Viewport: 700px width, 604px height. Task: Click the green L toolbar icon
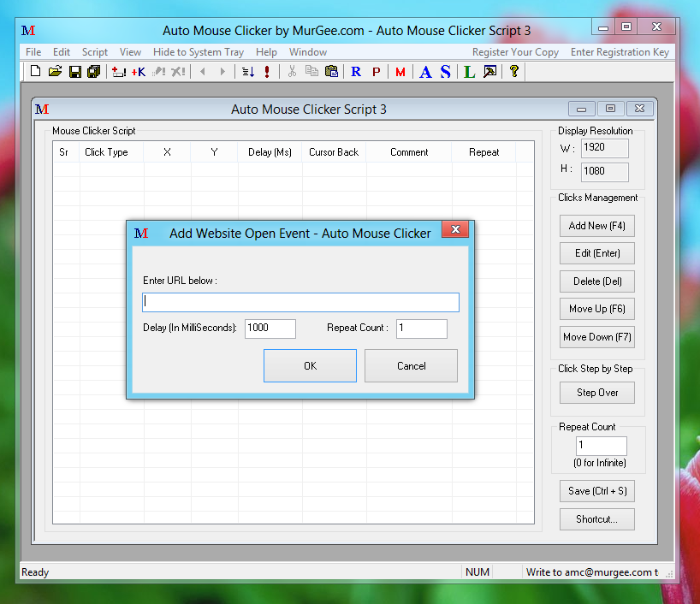pos(469,72)
